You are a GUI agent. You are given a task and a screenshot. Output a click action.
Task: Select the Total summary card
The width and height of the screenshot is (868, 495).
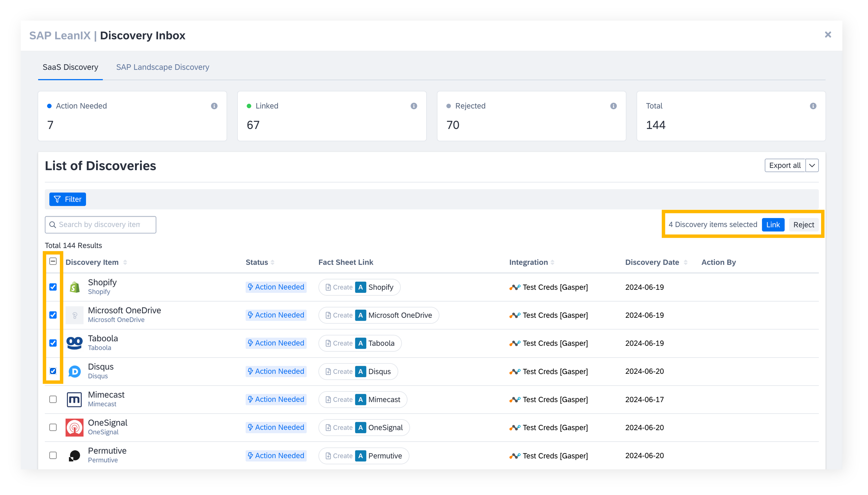coord(731,116)
